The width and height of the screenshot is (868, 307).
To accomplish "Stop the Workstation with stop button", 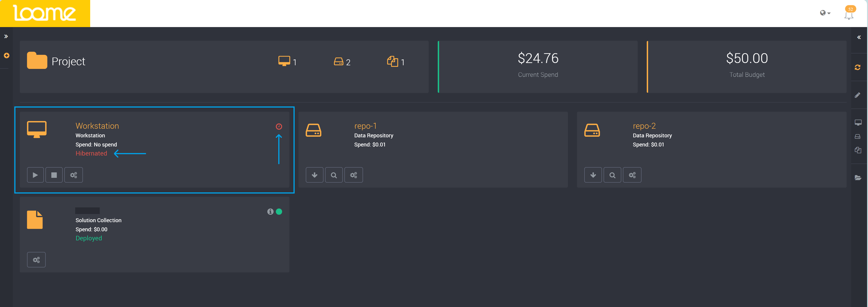I will [54, 175].
